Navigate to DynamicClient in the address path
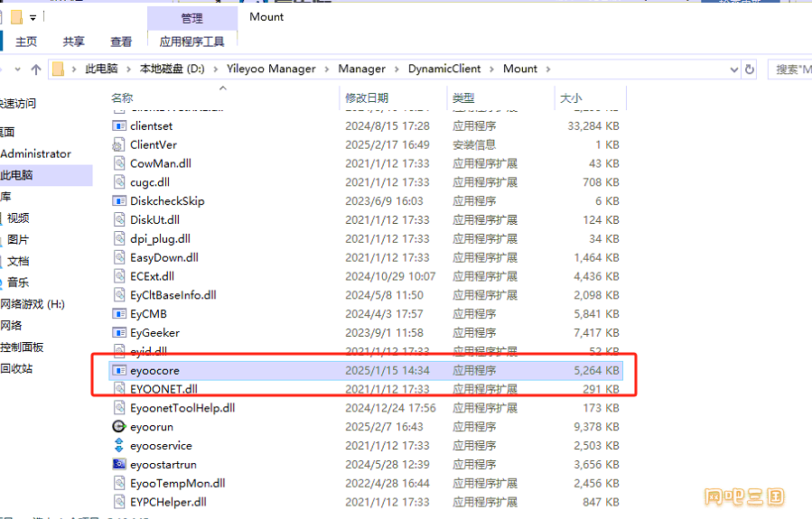The height and width of the screenshot is (519, 812). pos(444,69)
